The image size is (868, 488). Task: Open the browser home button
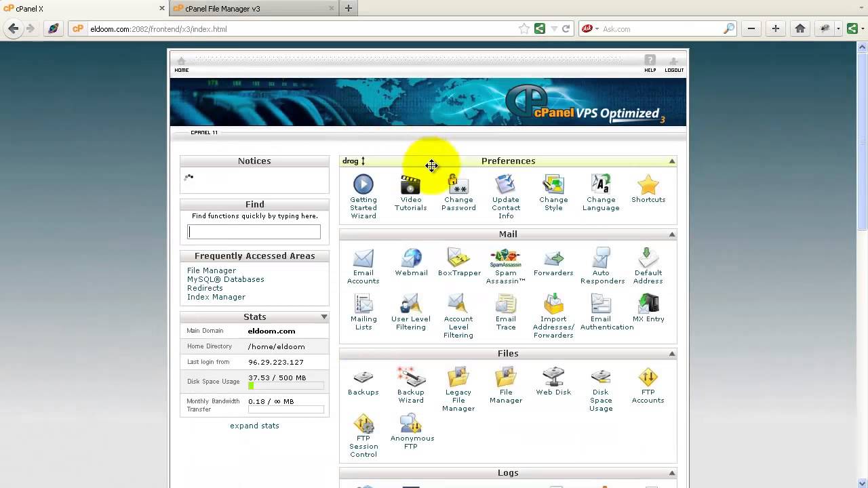click(800, 28)
